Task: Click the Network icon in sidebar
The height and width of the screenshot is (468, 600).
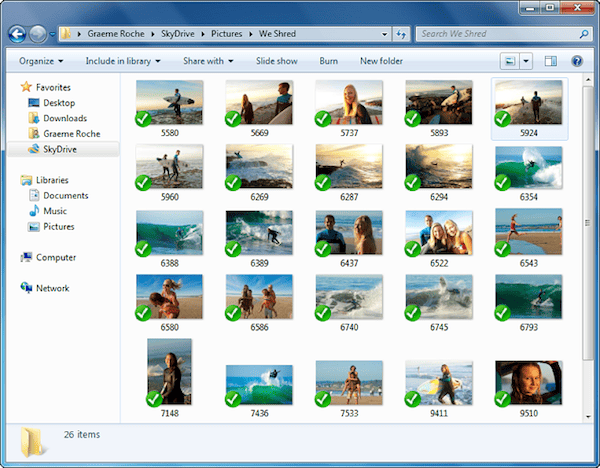Action: coord(26,288)
